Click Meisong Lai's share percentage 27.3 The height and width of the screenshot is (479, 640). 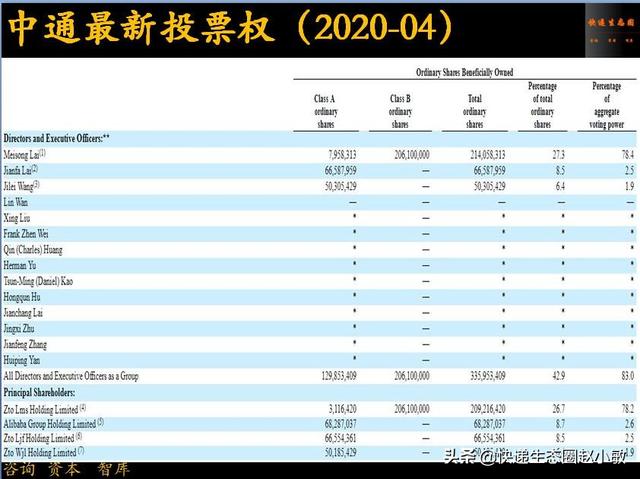558,155
